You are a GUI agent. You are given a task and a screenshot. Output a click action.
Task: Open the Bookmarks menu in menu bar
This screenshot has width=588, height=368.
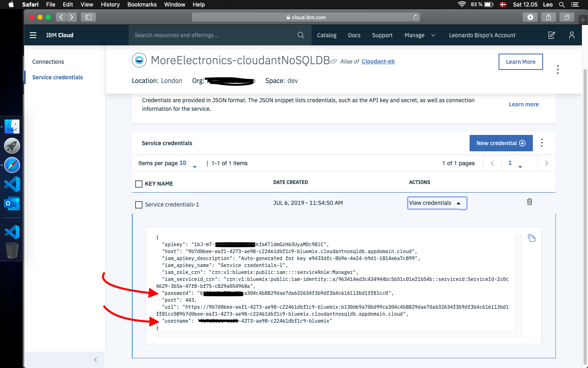142,4
